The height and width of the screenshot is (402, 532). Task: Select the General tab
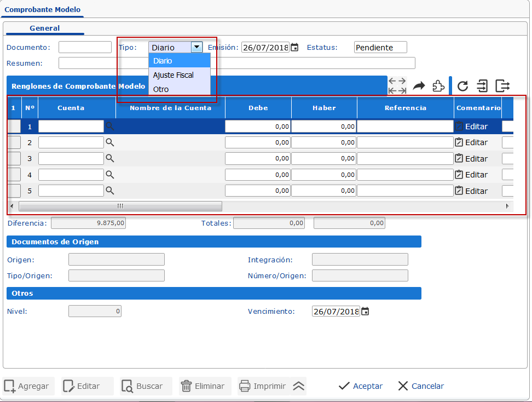[44, 28]
